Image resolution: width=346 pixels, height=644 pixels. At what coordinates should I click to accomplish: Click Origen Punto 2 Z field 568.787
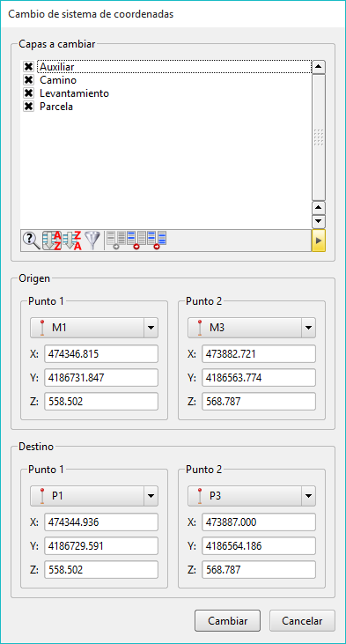259,401
